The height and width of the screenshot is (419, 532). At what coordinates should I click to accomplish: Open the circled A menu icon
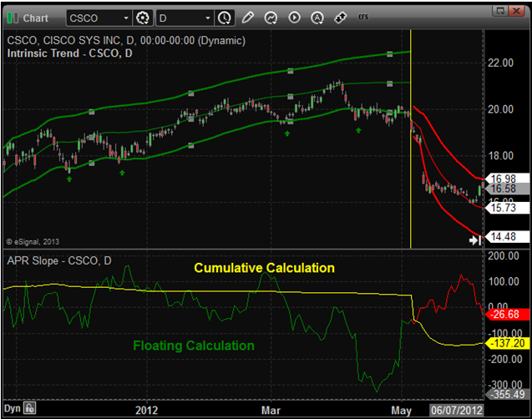[317, 18]
